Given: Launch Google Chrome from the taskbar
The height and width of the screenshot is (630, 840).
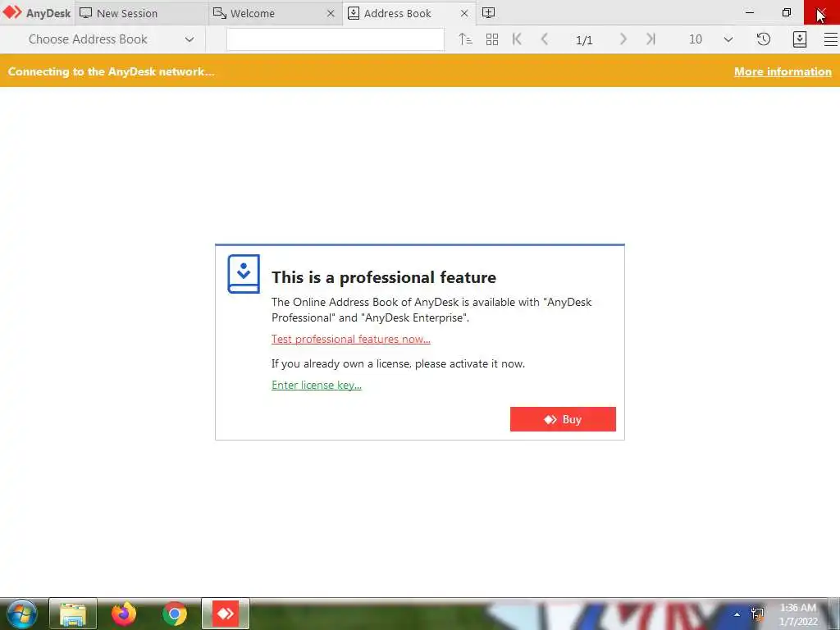Looking at the screenshot, I should tap(174, 614).
